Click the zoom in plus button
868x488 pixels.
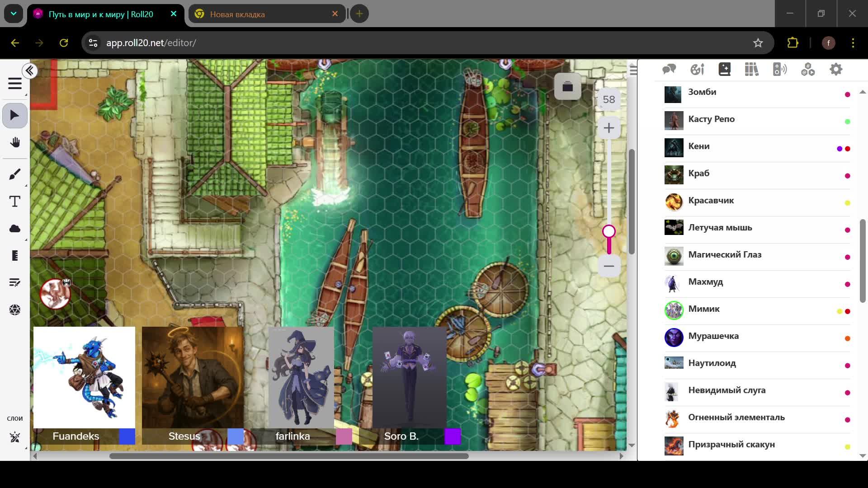[609, 128]
